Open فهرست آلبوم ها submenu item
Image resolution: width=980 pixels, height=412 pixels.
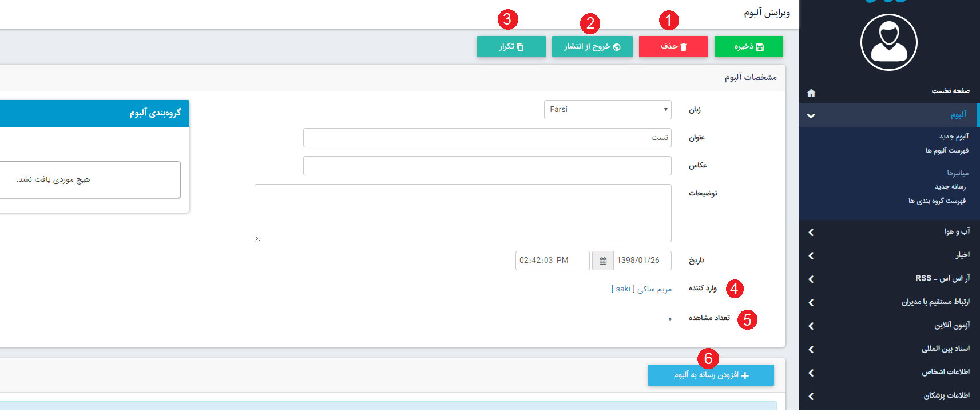pos(947,151)
